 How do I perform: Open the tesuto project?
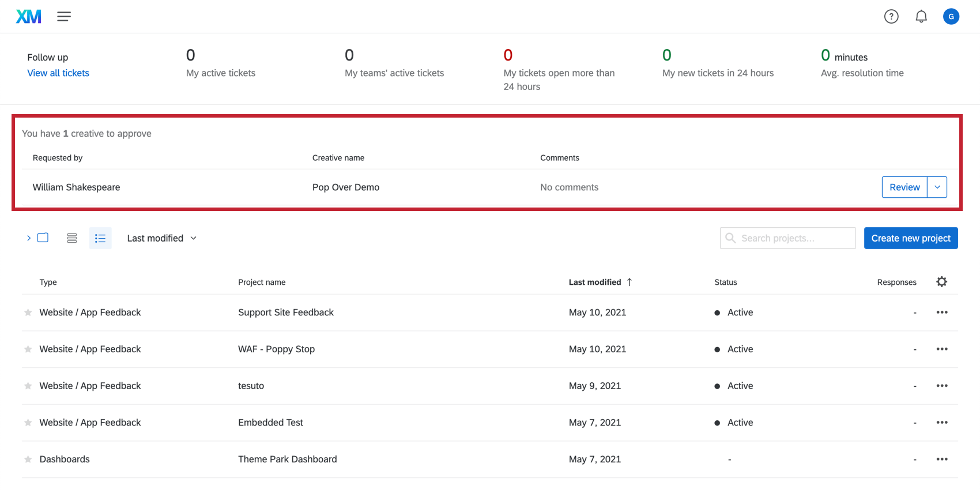(x=251, y=386)
